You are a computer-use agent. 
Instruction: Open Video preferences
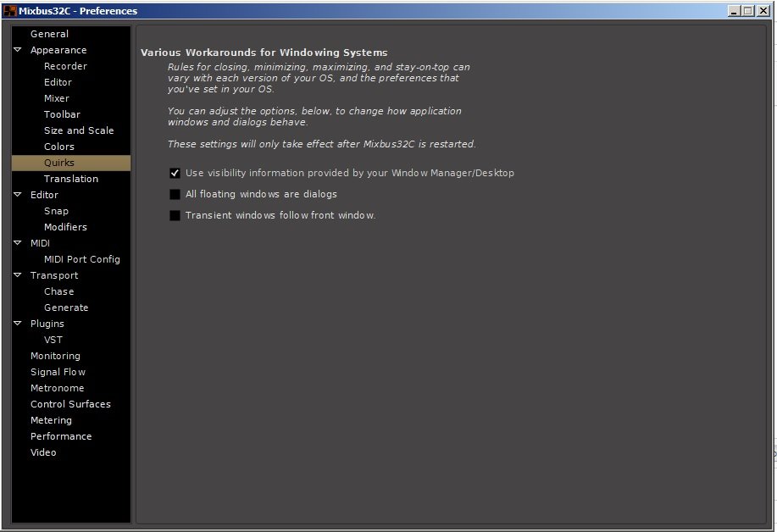[x=43, y=452]
